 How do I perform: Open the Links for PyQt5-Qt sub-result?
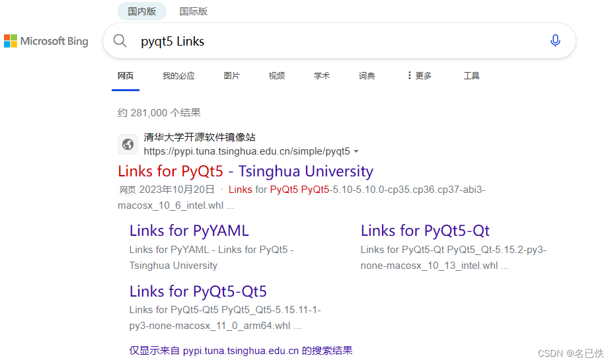pyautogui.click(x=425, y=231)
